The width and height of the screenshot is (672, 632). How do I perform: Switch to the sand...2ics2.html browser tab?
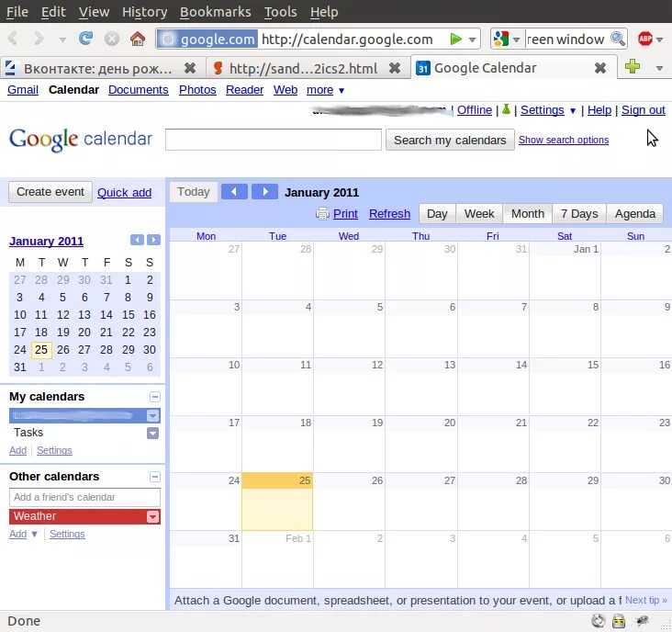(x=303, y=68)
